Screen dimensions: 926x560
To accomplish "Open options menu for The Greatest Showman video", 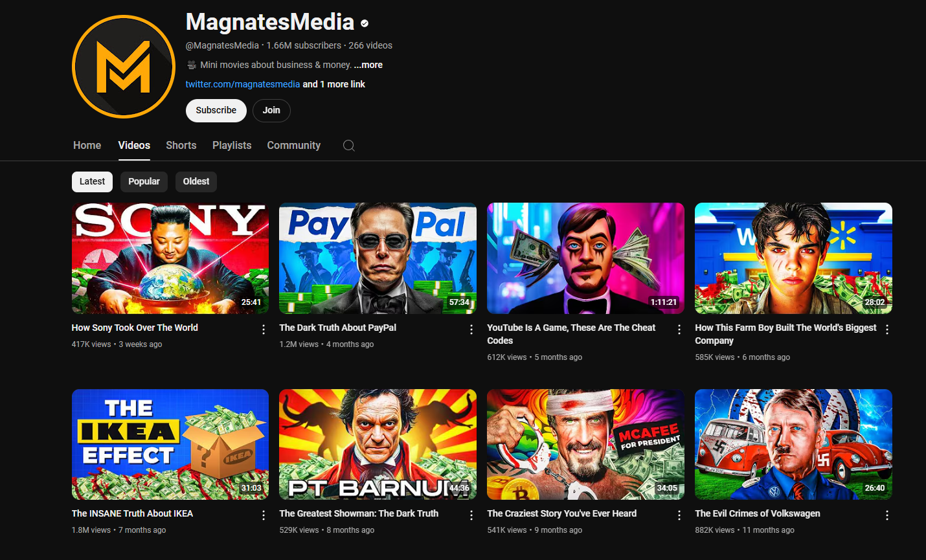I will [x=471, y=515].
